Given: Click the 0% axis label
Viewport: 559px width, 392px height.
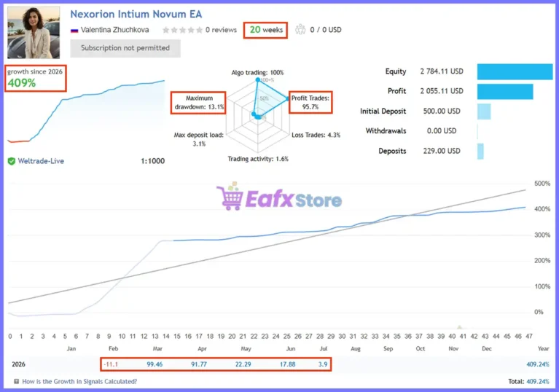Looking at the screenshot, I should (539, 312).
